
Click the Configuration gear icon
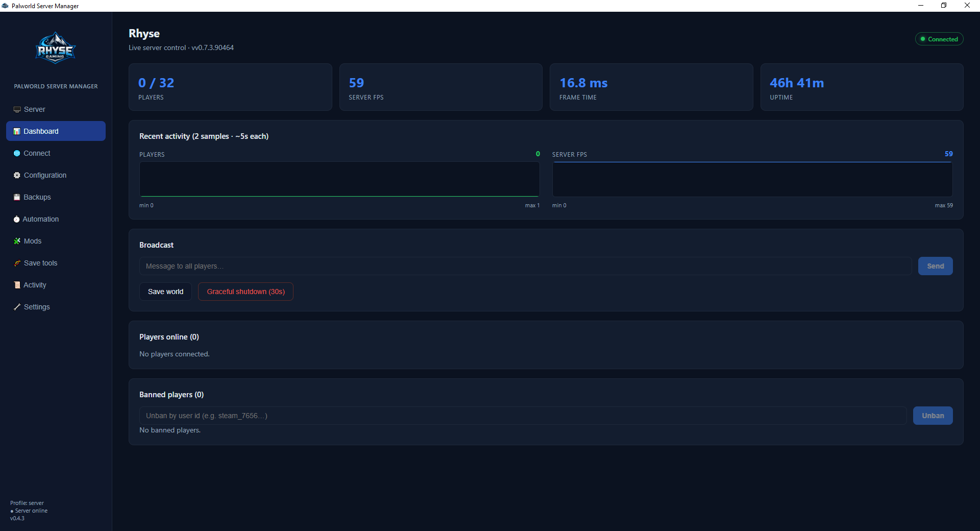pyautogui.click(x=17, y=175)
